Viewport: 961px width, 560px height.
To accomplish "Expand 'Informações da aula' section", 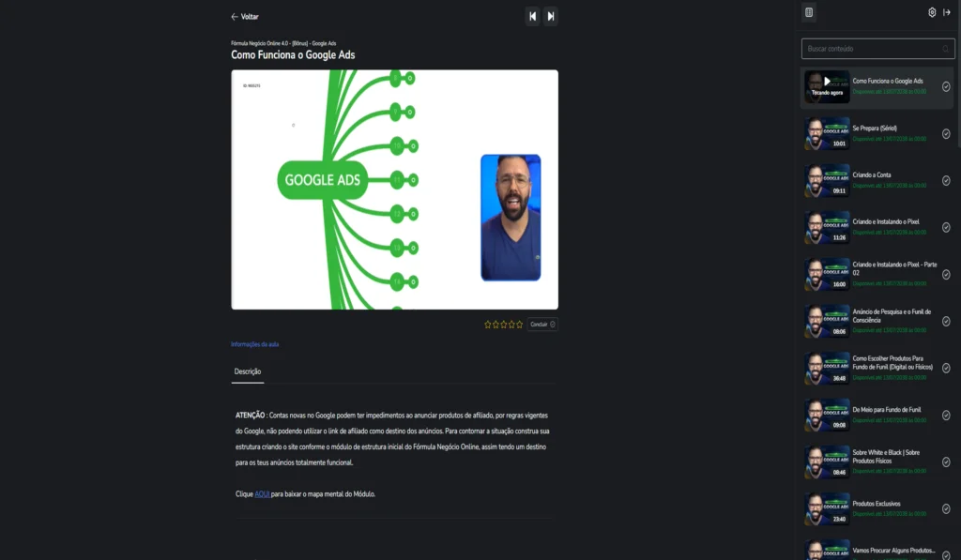I will pyautogui.click(x=255, y=344).
